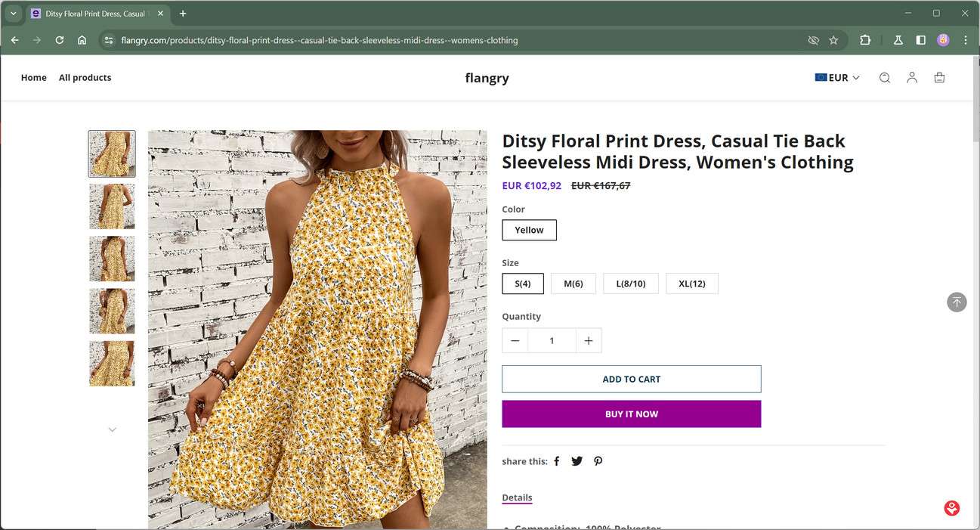This screenshot has width=980, height=530.
Task: Select size M(6)
Action: [573, 284]
